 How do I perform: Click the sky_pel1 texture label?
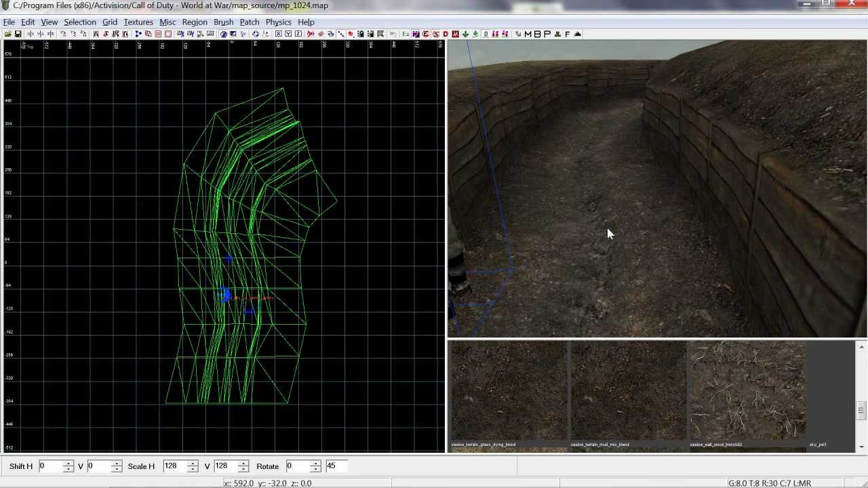click(x=818, y=445)
